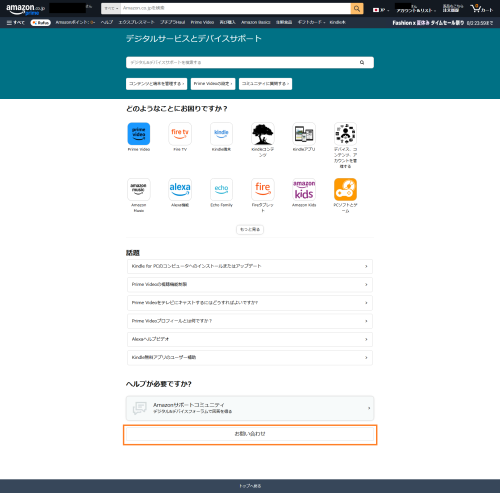500x493 pixels.
Task: Open Prime Video profiles topic
Action: [250, 321]
